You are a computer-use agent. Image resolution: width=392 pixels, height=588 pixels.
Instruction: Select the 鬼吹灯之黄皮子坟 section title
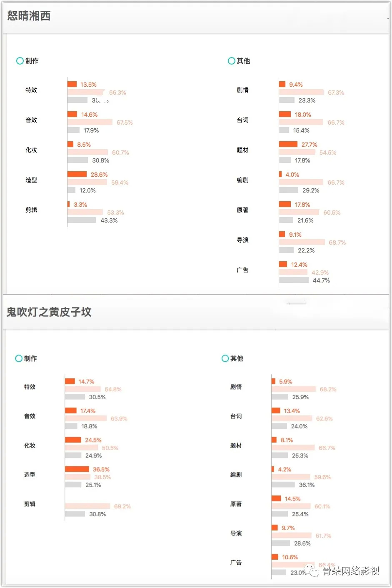coord(49,312)
